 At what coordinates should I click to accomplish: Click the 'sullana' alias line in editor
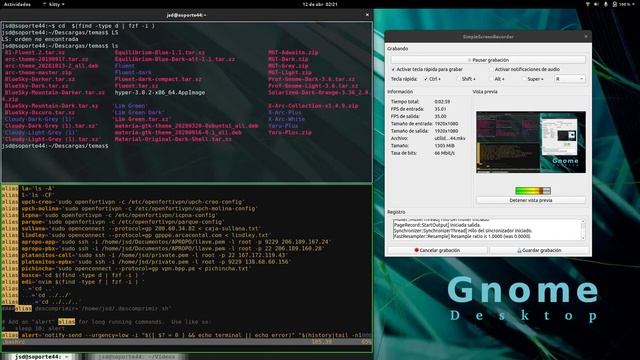point(131,229)
